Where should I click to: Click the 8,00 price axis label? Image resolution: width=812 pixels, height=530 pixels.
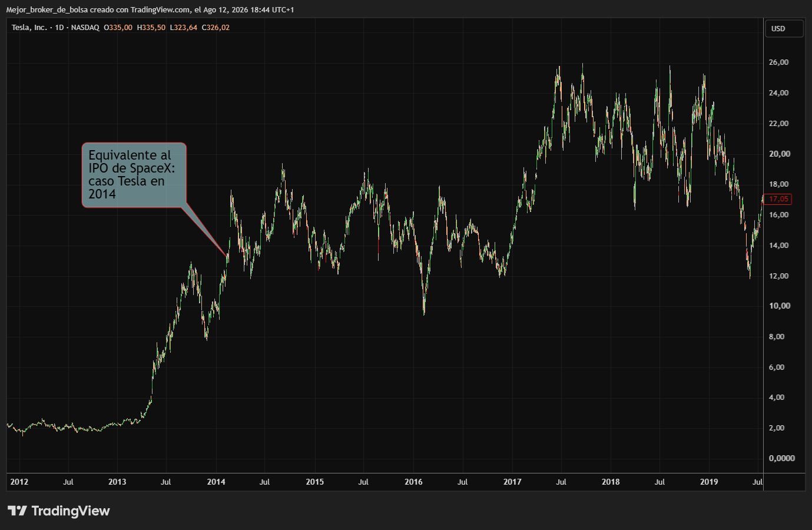(777, 337)
